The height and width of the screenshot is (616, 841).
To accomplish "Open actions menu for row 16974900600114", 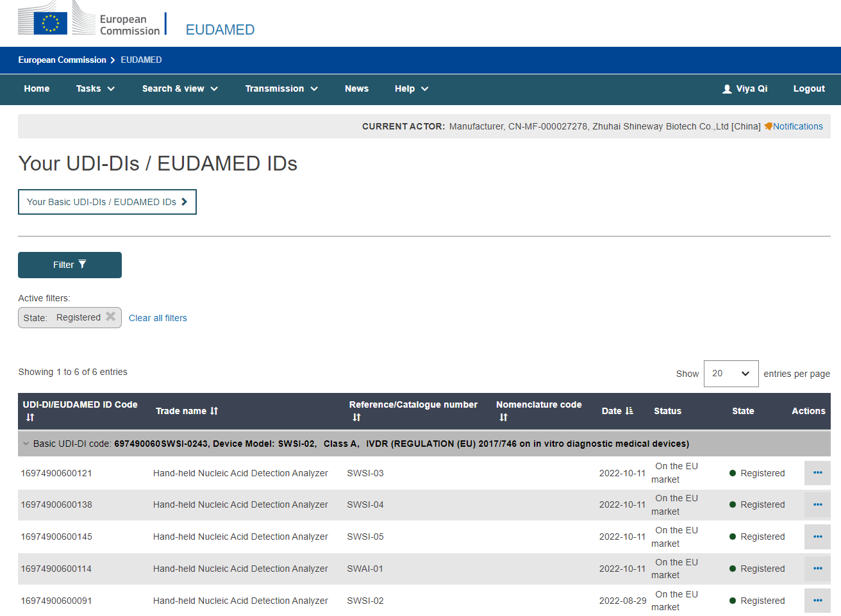I will [817, 569].
